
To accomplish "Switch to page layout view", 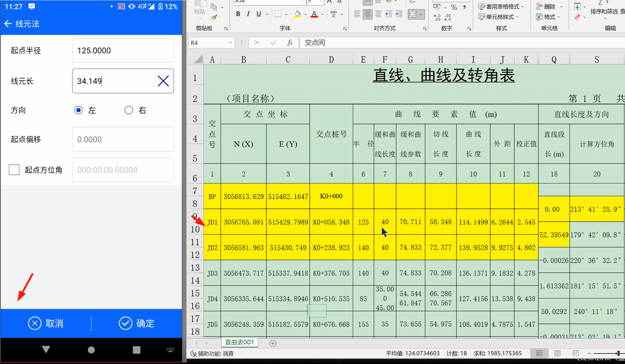I will (x=557, y=353).
